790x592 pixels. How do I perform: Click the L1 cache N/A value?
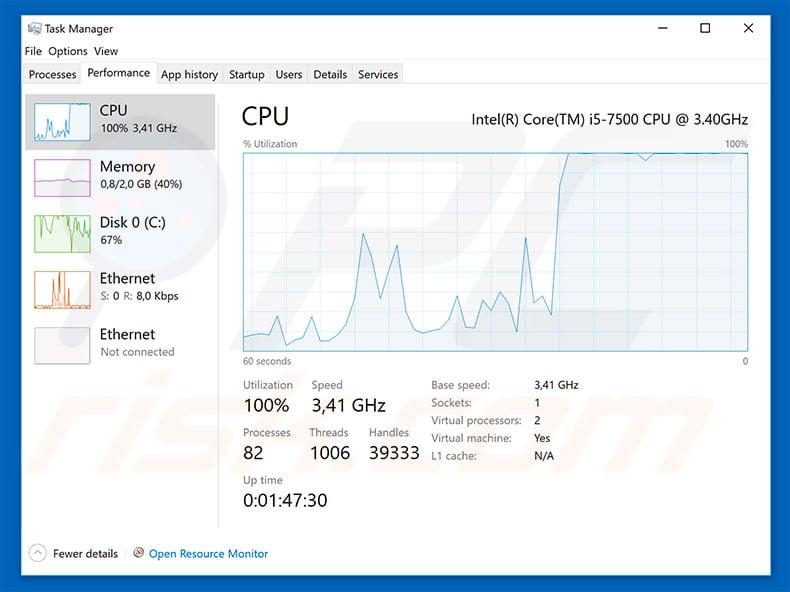(x=544, y=455)
